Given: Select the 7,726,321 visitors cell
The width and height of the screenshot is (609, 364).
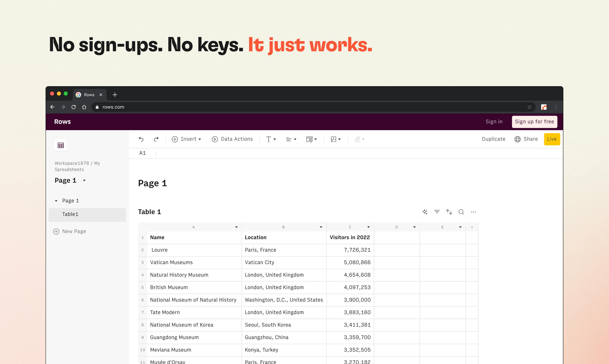Looking at the screenshot, I should pos(350,250).
